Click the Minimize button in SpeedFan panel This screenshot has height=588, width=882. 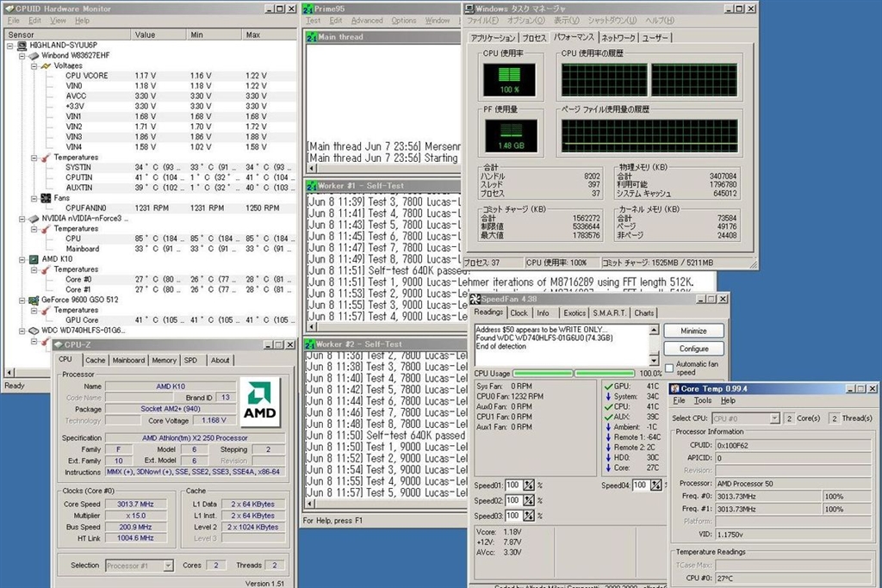click(x=694, y=330)
